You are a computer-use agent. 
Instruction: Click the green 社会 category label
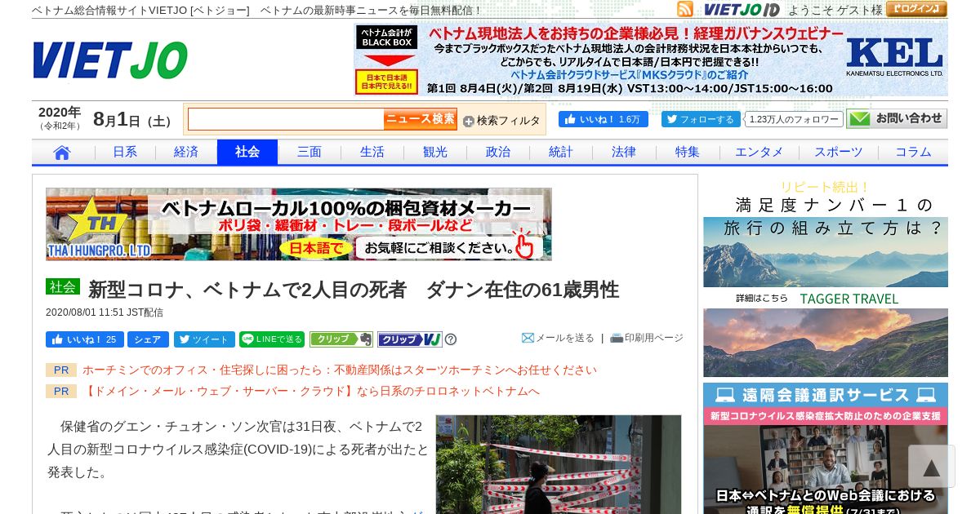[62, 286]
